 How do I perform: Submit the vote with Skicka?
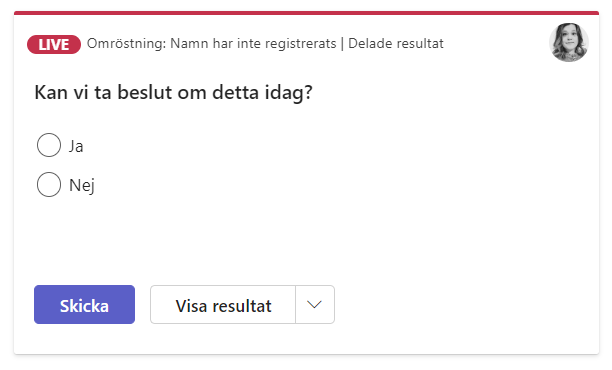pyautogui.click(x=84, y=304)
